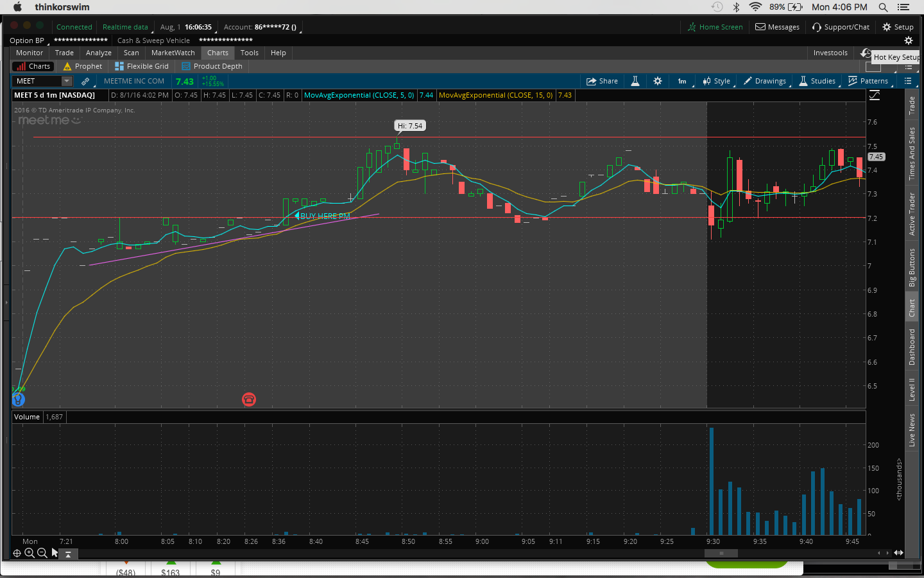This screenshot has width=924, height=578.
Task: Click the red phone event marker
Action: 249,399
